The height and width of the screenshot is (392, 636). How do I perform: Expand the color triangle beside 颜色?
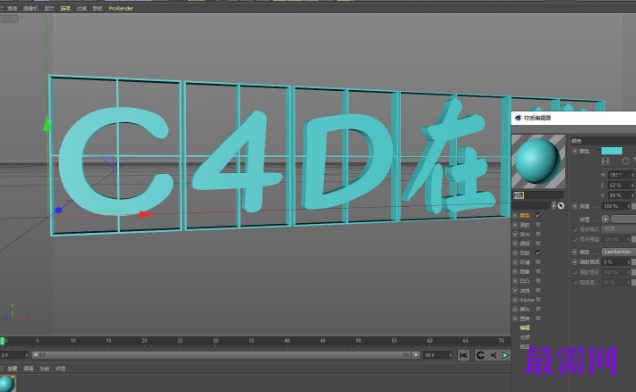coord(597,151)
